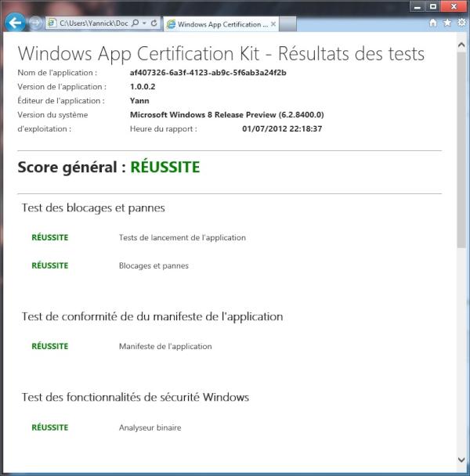The height and width of the screenshot is (476, 470).
Task: Click the page title Windows App Certification Kit
Action: (221, 54)
